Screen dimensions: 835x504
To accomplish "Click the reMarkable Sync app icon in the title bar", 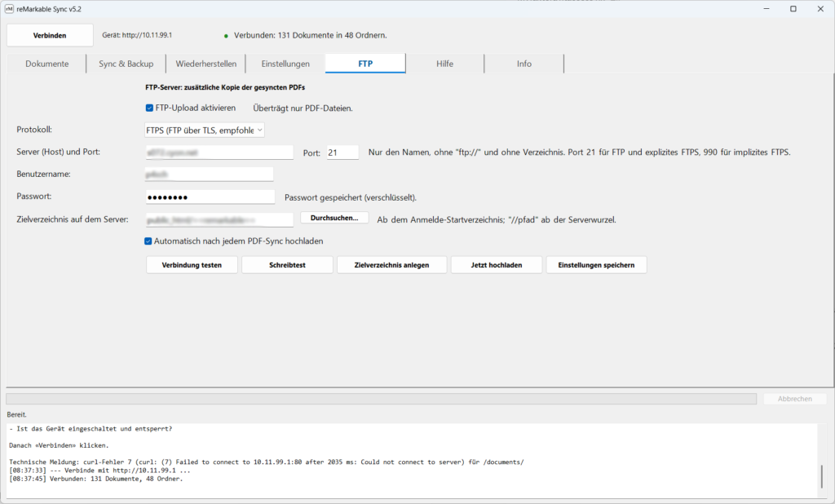I will pos(9,9).
